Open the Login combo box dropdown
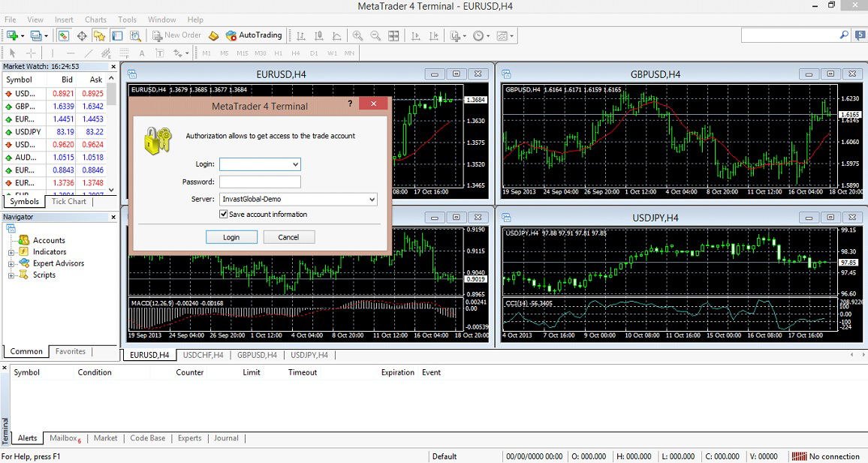Viewport: 868px width, 463px height. pos(296,164)
